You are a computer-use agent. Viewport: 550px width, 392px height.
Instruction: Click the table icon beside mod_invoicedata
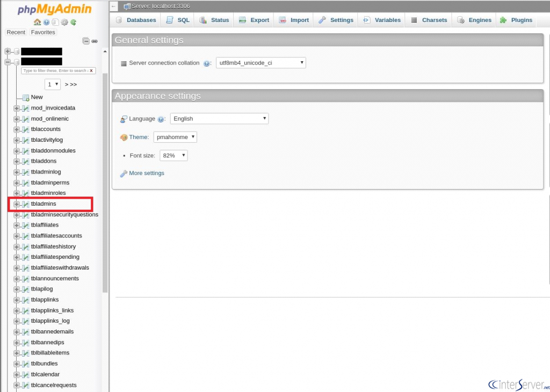25,108
